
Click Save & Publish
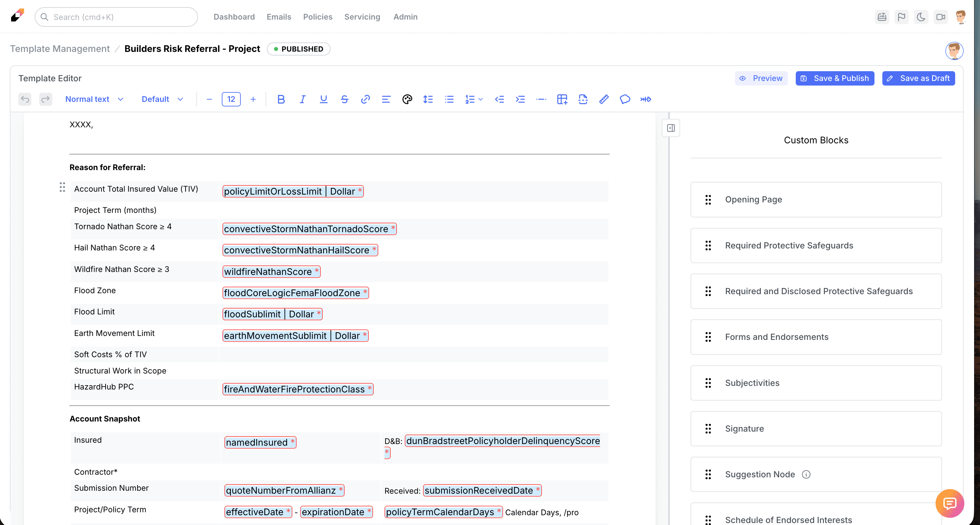pyautogui.click(x=835, y=78)
